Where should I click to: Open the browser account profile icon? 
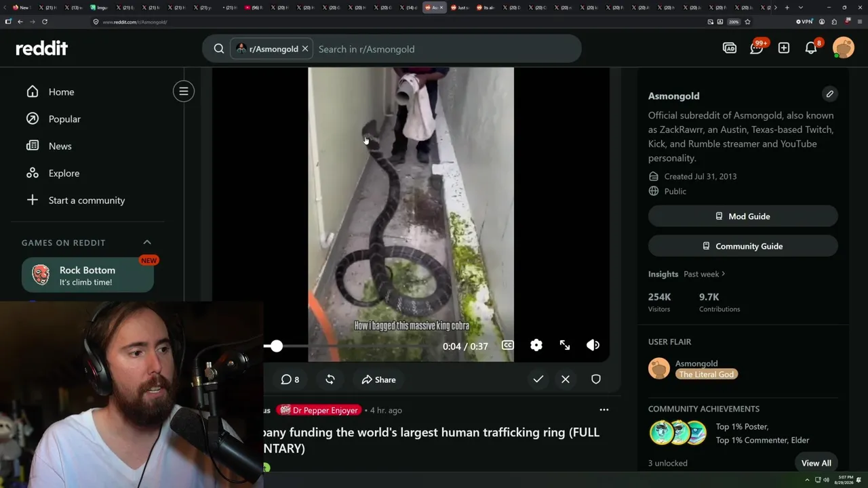click(822, 22)
